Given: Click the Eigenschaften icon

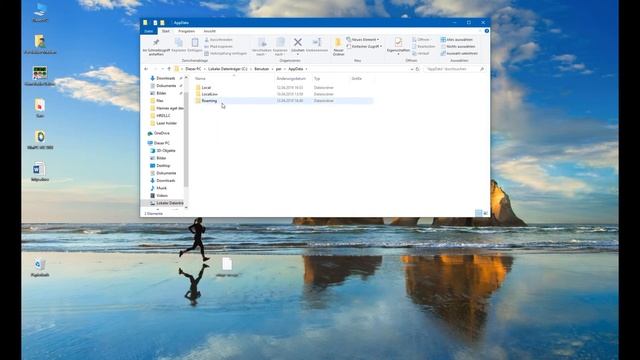Looking at the screenshot, I should tap(398, 42).
